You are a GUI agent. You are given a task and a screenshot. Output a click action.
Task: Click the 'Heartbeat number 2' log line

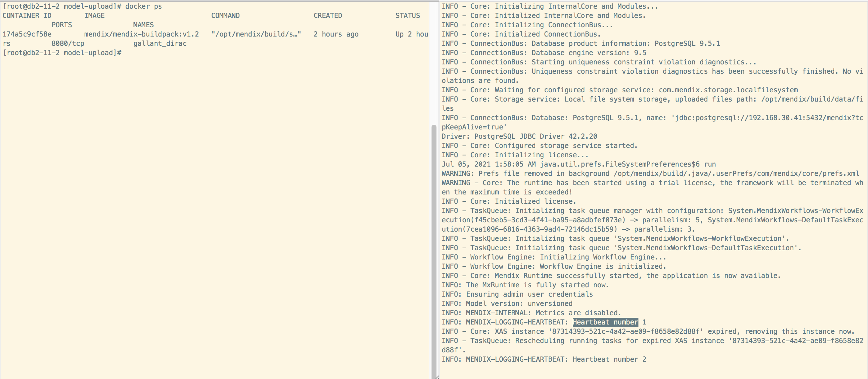pyautogui.click(x=609, y=359)
